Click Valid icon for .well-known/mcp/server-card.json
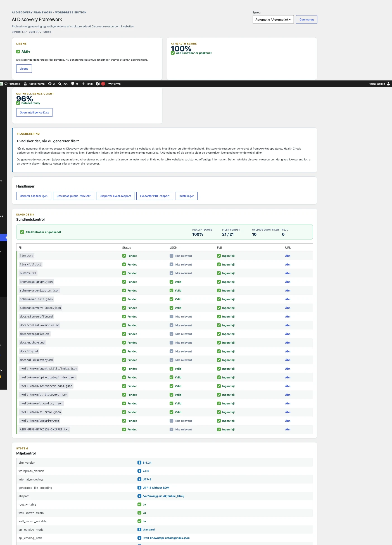 coord(172,386)
